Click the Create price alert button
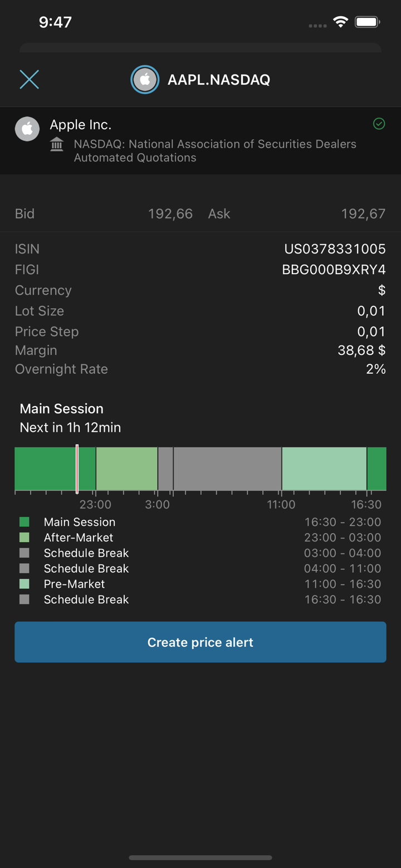 (x=200, y=642)
